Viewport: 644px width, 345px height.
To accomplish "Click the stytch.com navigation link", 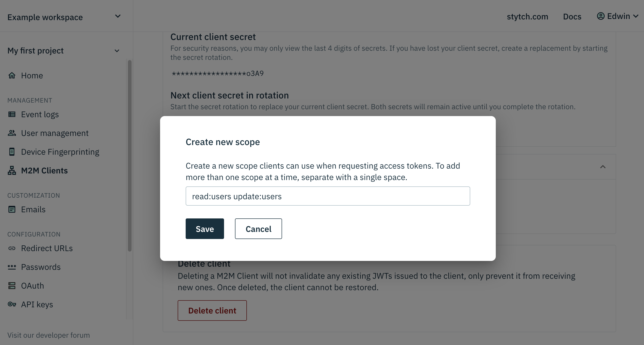I will pos(528,16).
